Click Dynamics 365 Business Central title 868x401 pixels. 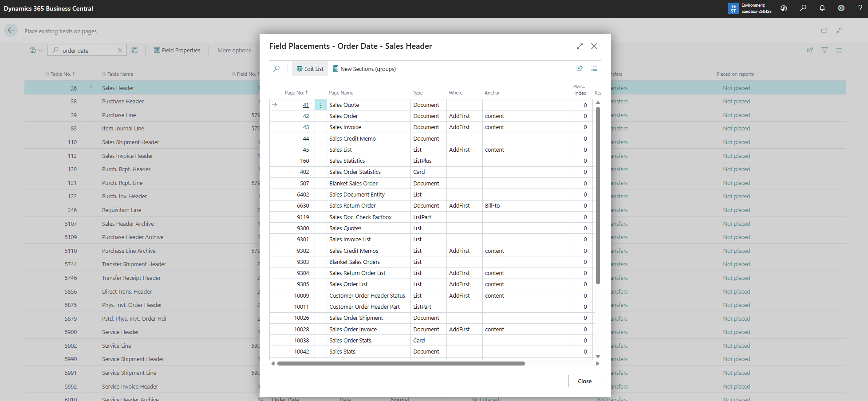point(48,8)
